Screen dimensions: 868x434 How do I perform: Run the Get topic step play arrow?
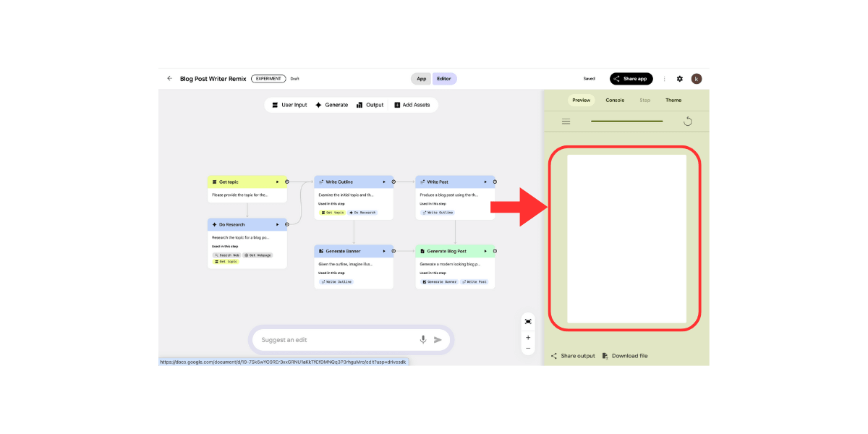tap(277, 182)
